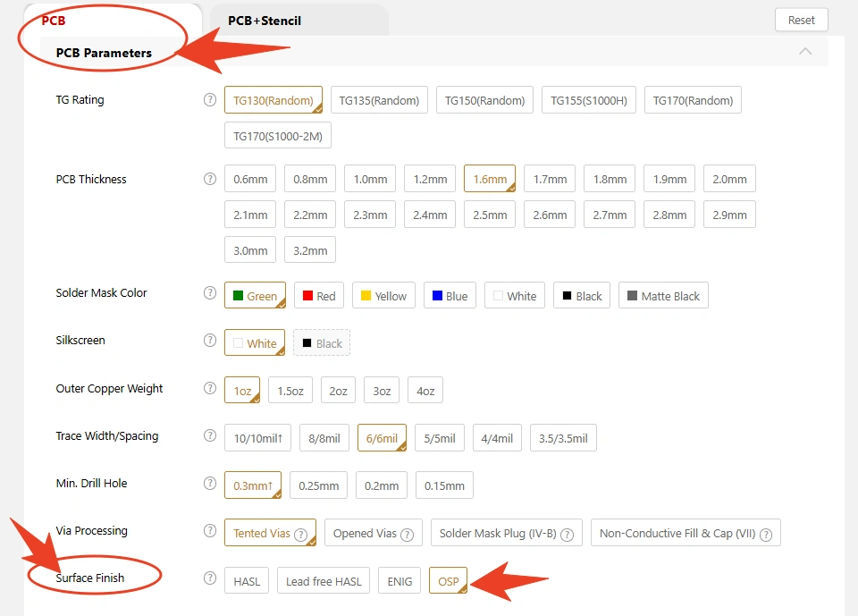The width and height of the screenshot is (858, 616).
Task: Set outer copper weight to 2oz
Action: pos(338,391)
